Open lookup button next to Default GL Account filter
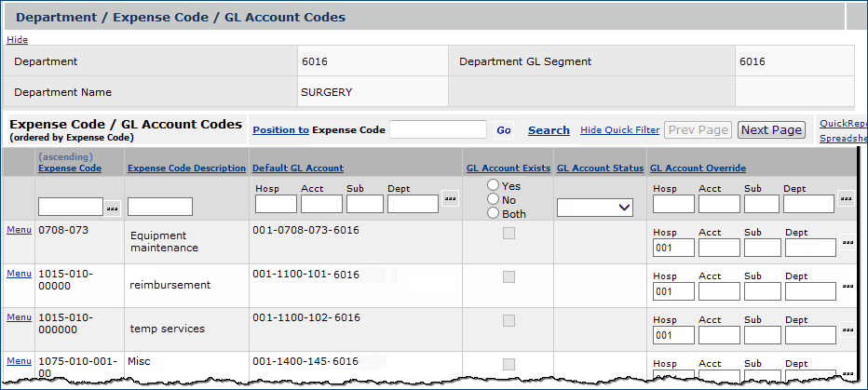The width and height of the screenshot is (868, 390). click(450, 198)
